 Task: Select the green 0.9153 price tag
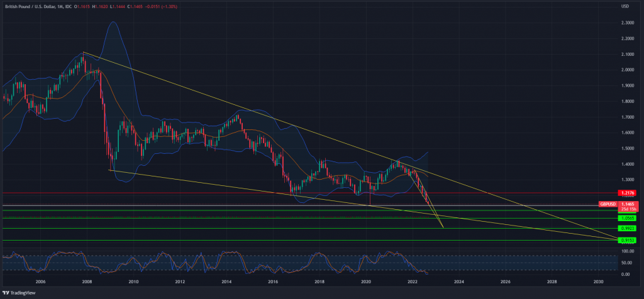point(627,241)
